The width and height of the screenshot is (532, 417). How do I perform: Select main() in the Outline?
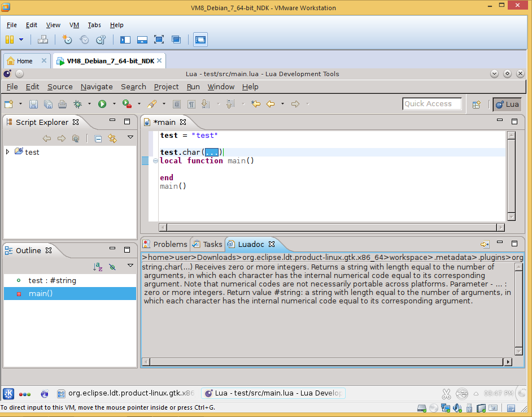[x=70, y=293]
